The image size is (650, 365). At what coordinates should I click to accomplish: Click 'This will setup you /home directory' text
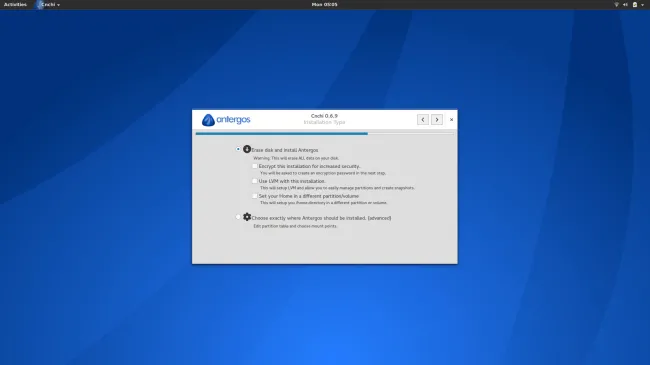pyautogui.click(x=323, y=203)
